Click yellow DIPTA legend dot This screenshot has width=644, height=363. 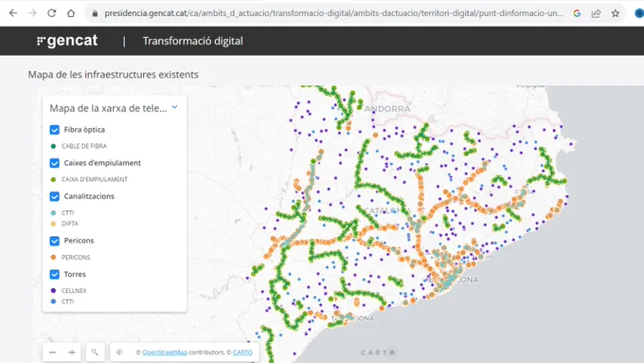click(53, 224)
